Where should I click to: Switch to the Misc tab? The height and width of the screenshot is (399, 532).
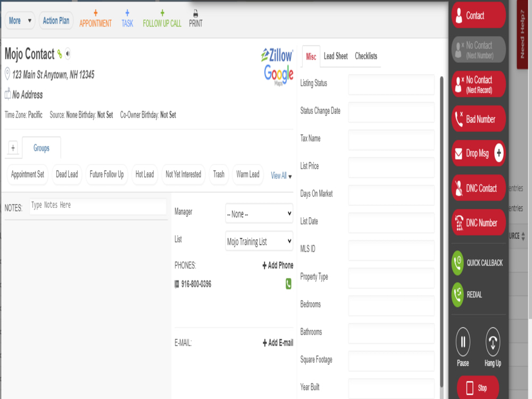(x=311, y=56)
